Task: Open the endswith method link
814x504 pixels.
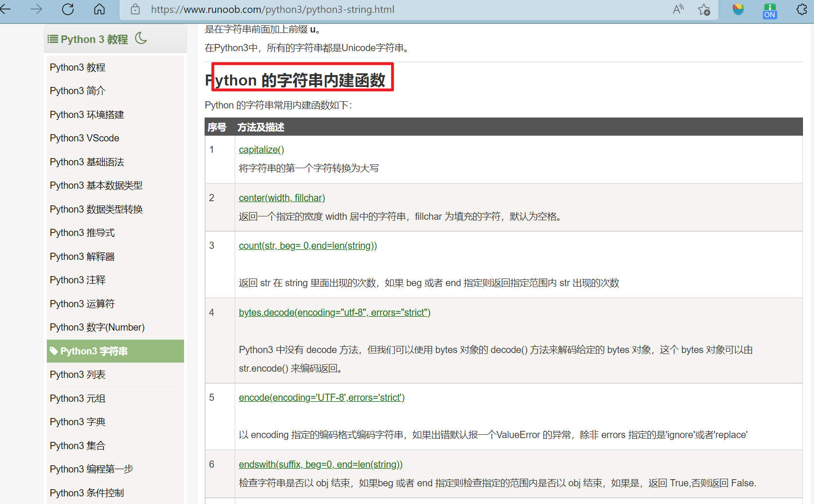Action: click(x=321, y=464)
